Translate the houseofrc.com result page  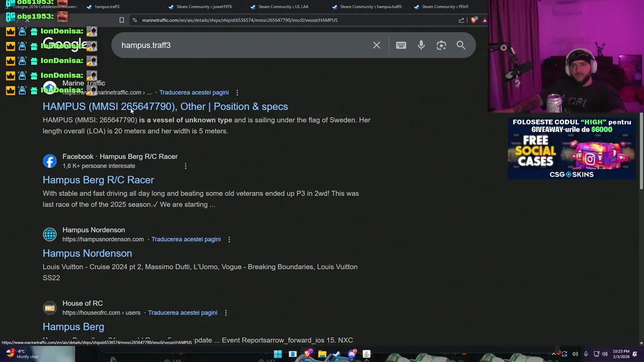(x=183, y=313)
